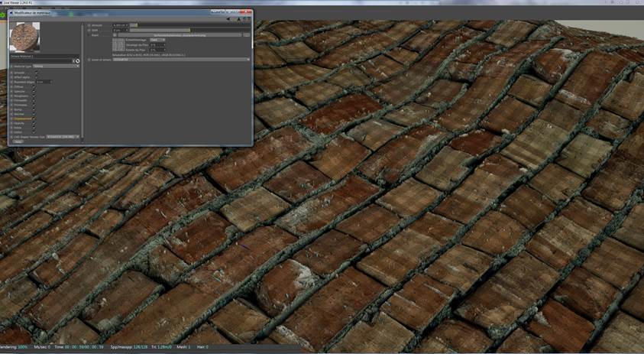Click the texture preview thumbnail

point(118,45)
